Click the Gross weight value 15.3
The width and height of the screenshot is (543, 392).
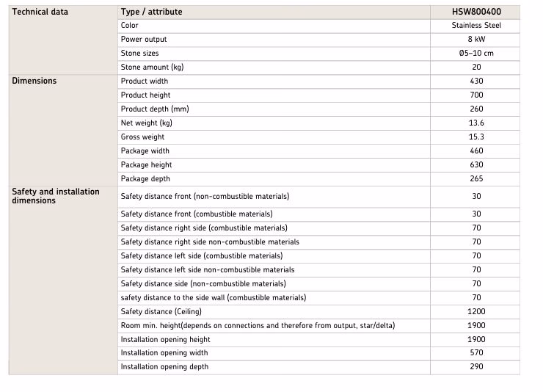click(x=476, y=137)
